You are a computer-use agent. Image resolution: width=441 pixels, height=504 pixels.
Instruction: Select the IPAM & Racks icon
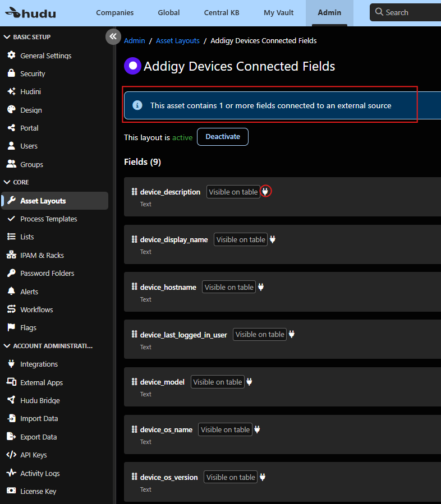pyautogui.click(x=12, y=255)
